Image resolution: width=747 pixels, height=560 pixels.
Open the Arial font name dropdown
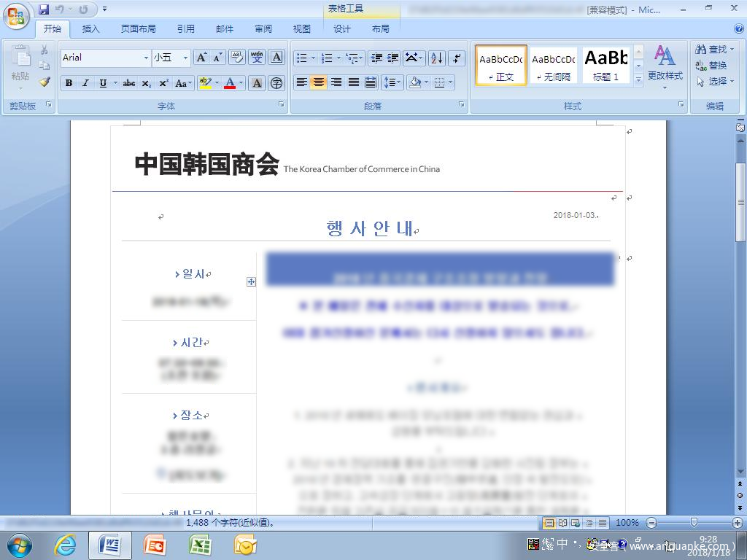[146, 58]
